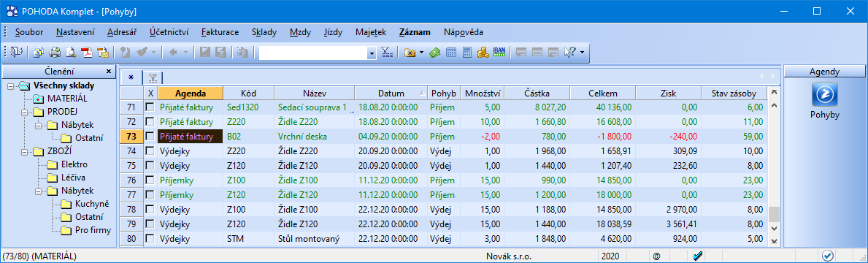Click the print icon in toolbar
The width and height of the screenshot is (868, 263).
point(55,53)
